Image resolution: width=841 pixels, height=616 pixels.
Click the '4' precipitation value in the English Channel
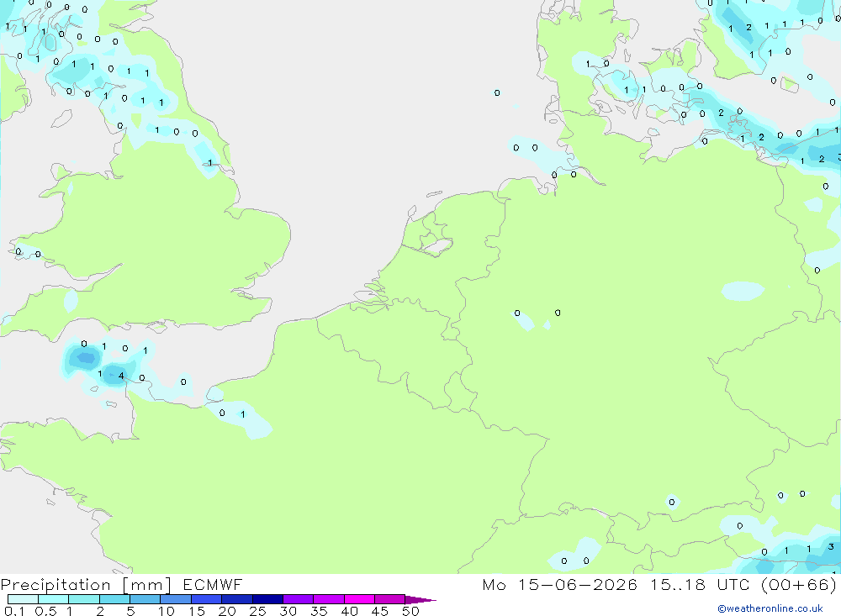click(121, 376)
